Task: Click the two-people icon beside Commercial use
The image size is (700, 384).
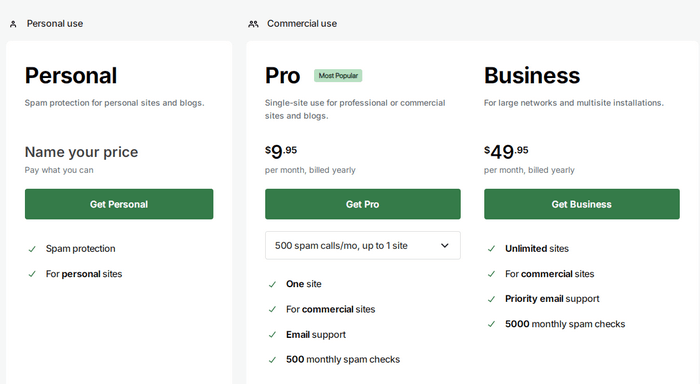Action: pos(253,24)
